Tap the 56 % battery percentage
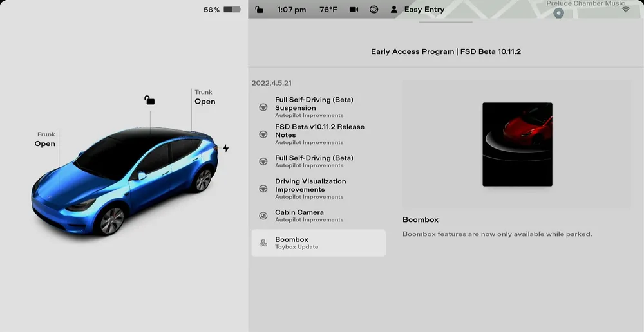Viewport: 644px width, 332px height. click(211, 10)
